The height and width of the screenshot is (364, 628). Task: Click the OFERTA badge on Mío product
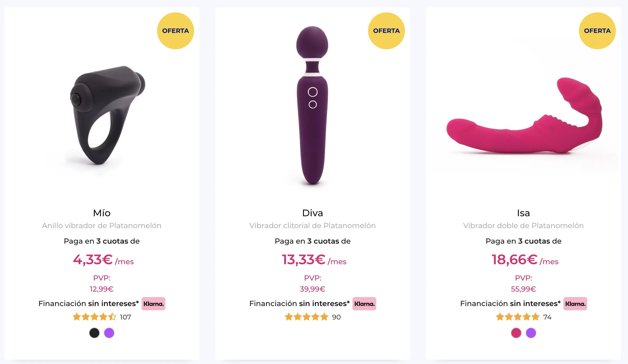click(176, 31)
